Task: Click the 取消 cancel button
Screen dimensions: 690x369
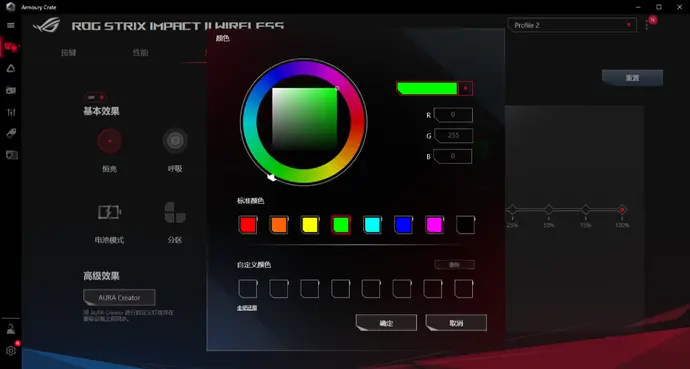Action: pos(456,323)
